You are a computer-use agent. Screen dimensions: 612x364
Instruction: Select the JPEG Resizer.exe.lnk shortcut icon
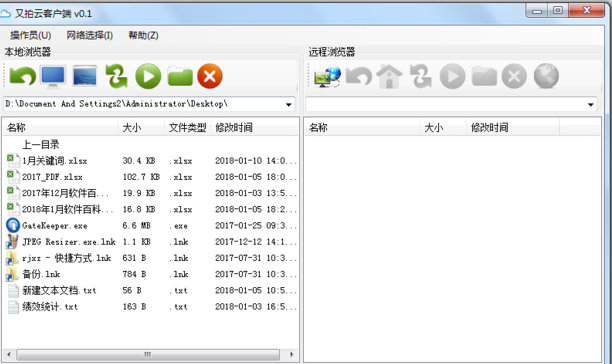point(12,242)
